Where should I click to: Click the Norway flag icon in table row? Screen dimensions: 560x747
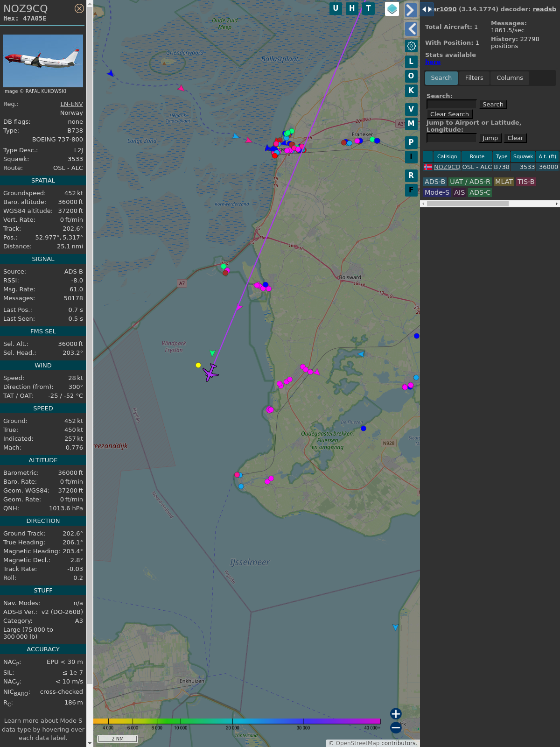(x=428, y=167)
